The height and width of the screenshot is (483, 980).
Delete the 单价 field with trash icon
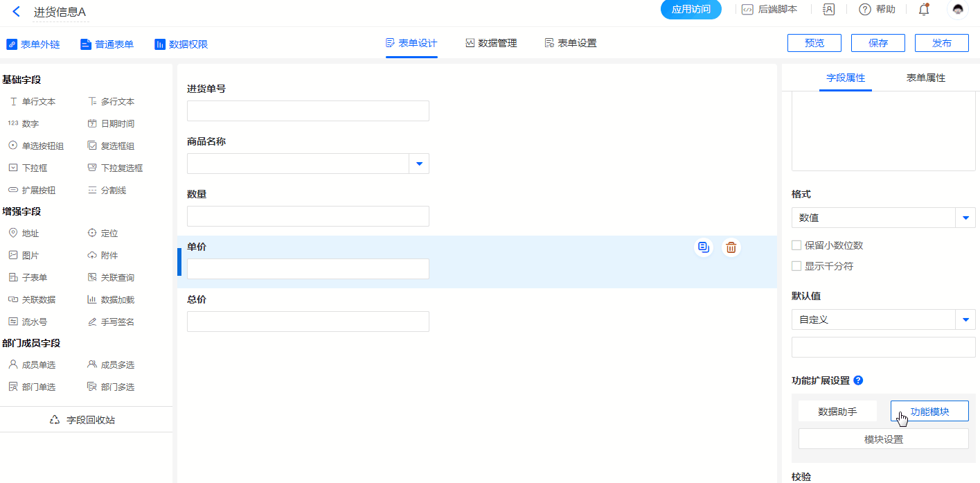pyautogui.click(x=731, y=247)
